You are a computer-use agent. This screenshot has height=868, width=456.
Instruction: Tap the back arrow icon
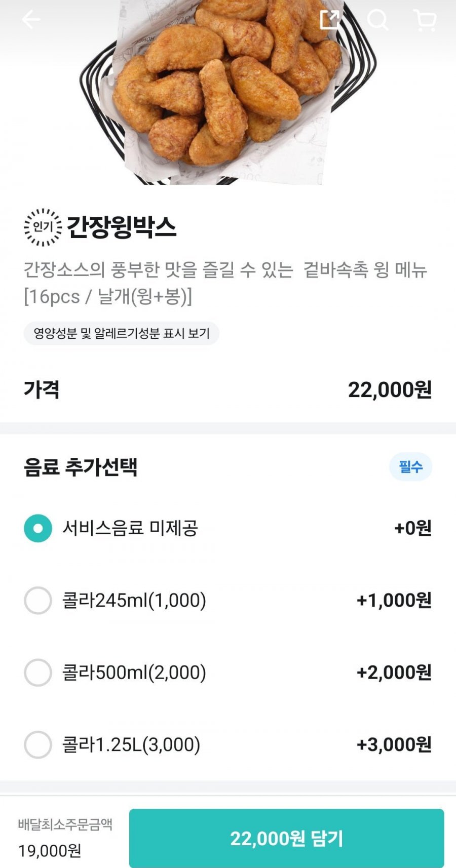click(x=30, y=20)
